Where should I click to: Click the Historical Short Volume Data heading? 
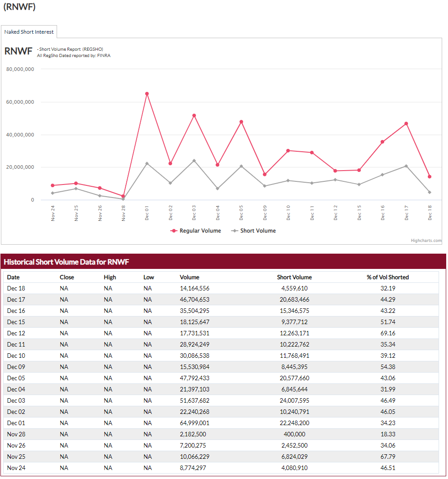pos(66,262)
